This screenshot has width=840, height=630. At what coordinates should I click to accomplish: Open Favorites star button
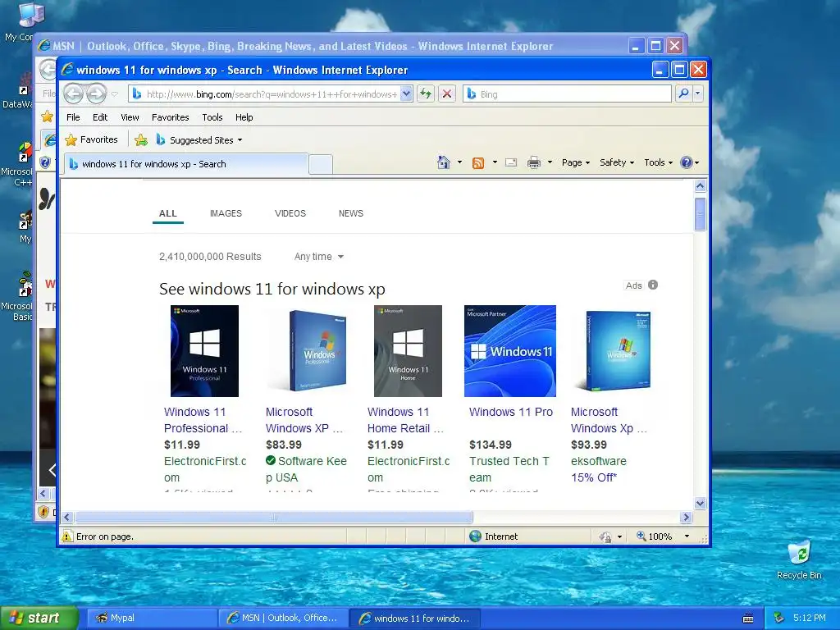coord(91,139)
